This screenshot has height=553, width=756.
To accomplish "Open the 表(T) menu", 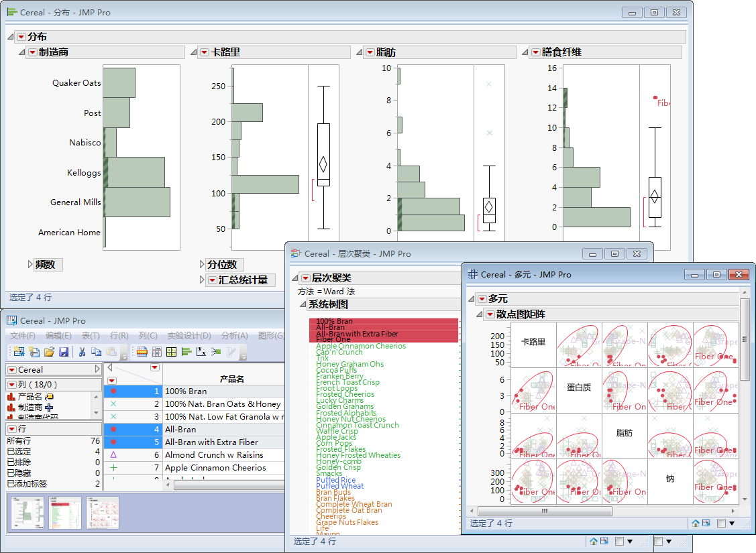I will coord(91,335).
